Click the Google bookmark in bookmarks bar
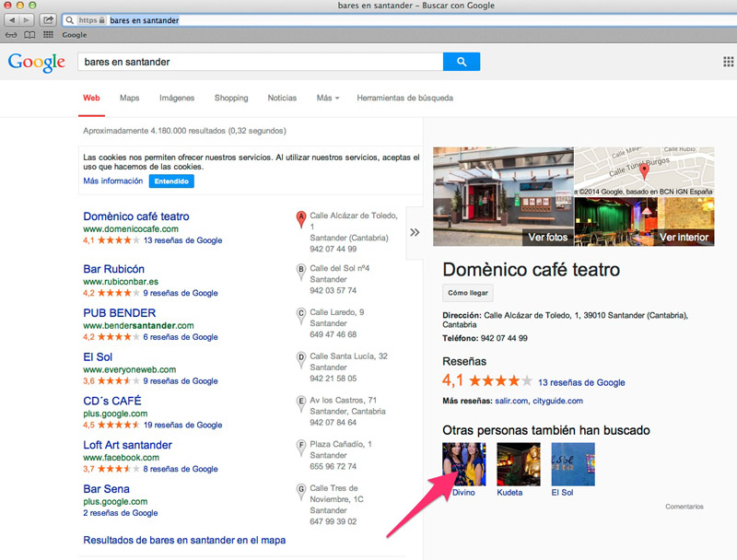The height and width of the screenshot is (560, 737). click(75, 35)
